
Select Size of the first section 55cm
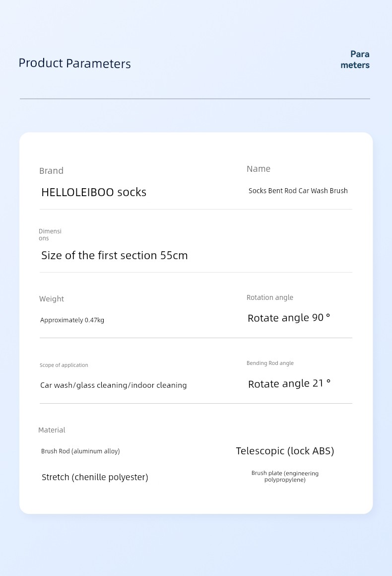pyautogui.click(x=115, y=255)
